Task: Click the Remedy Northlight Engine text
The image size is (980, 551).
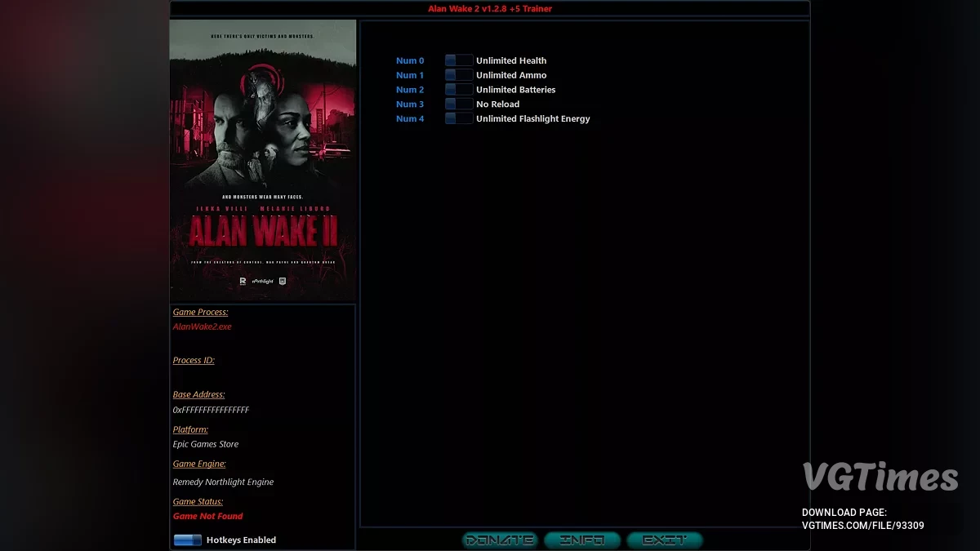Action: [224, 482]
